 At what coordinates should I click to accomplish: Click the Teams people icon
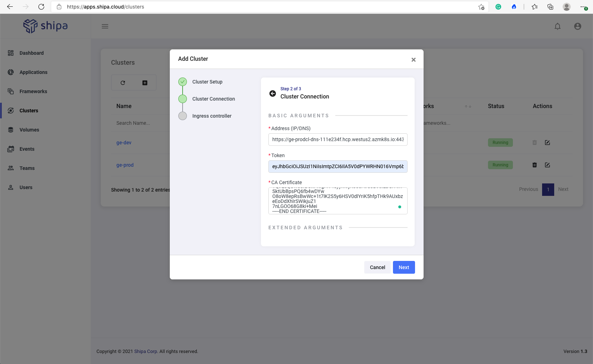click(11, 168)
